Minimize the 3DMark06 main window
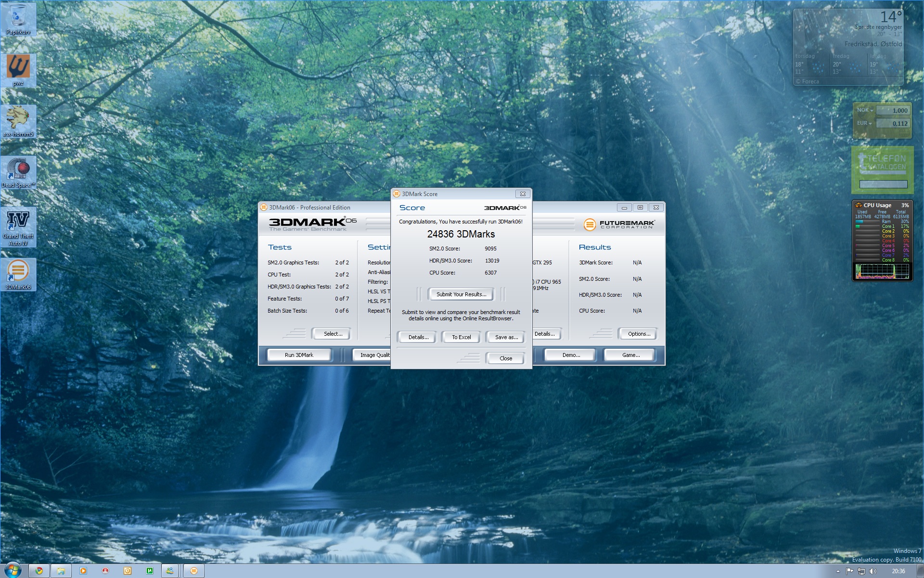 (624, 208)
